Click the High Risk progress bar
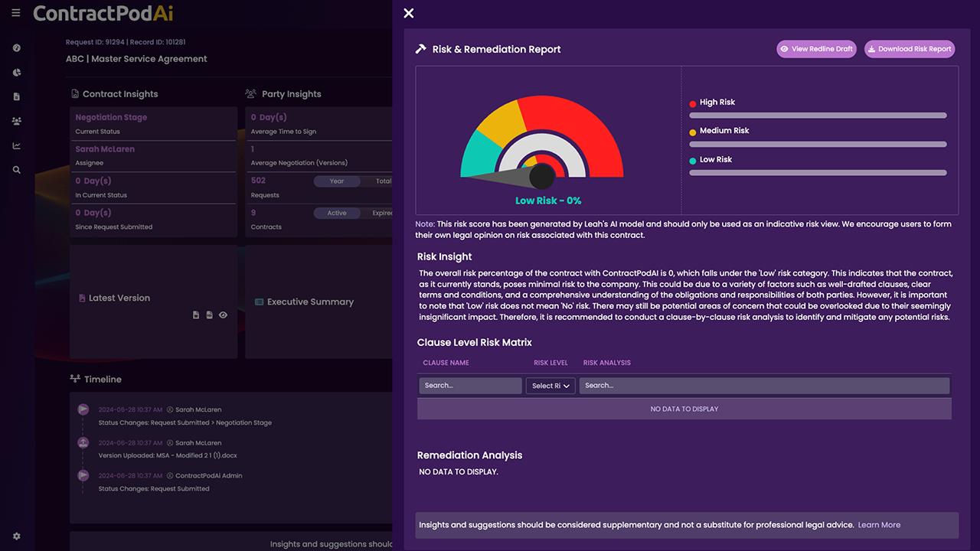This screenshot has height=551, width=980. [818, 116]
